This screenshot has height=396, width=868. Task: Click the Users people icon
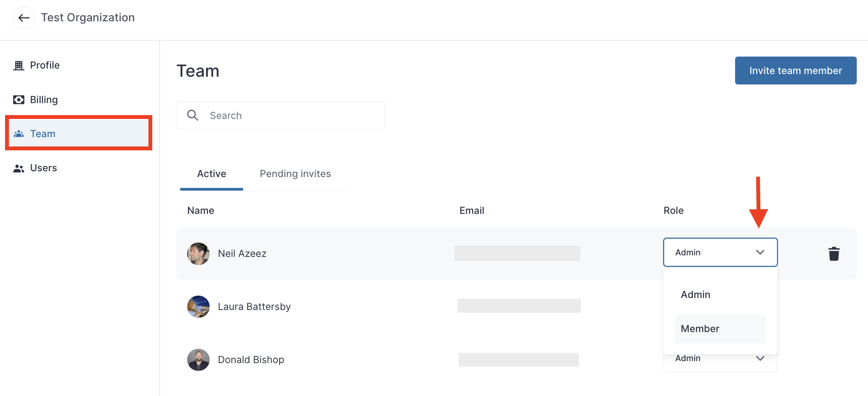(x=19, y=168)
